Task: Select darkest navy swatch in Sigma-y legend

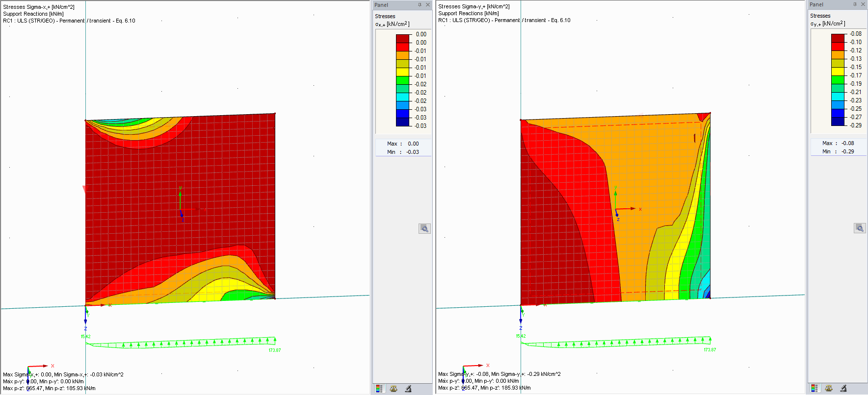Action: (838, 122)
